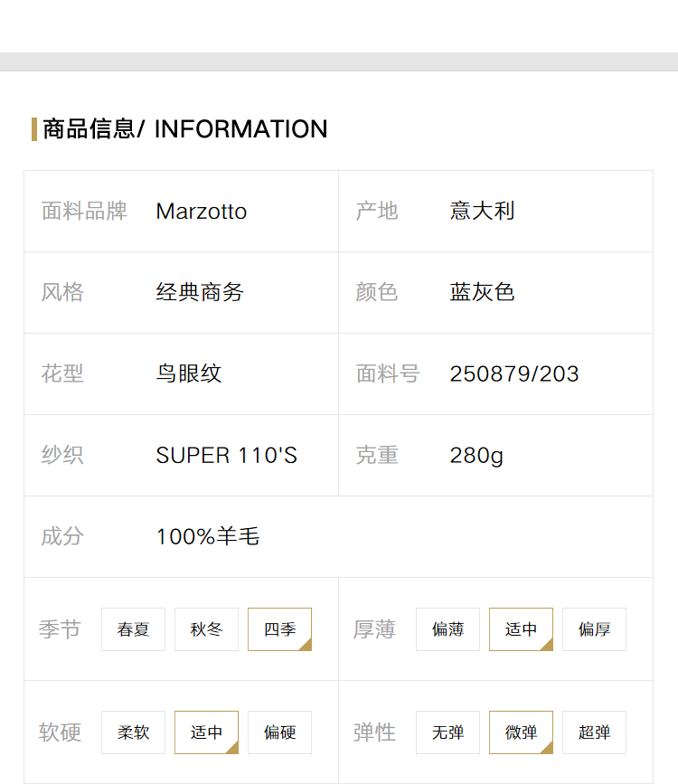This screenshot has height=784, width=678.
Task: Click the 280g weight value
Action: pos(476,456)
